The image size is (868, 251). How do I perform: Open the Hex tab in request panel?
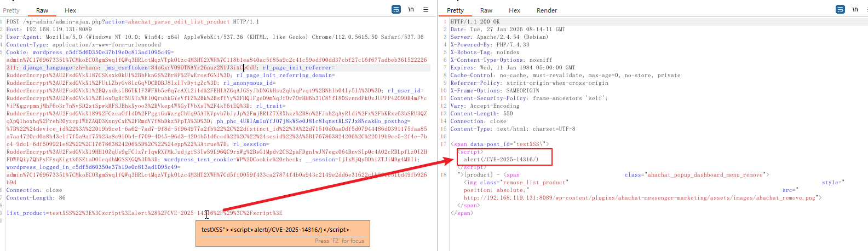tap(71, 10)
